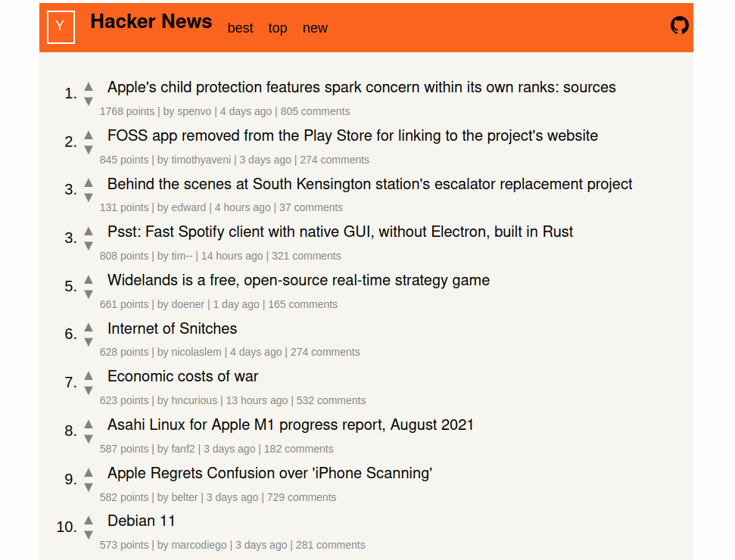Viewport: 735px width, 560px height.
Task: Click author name spenvo
Action: click(194, 111)
